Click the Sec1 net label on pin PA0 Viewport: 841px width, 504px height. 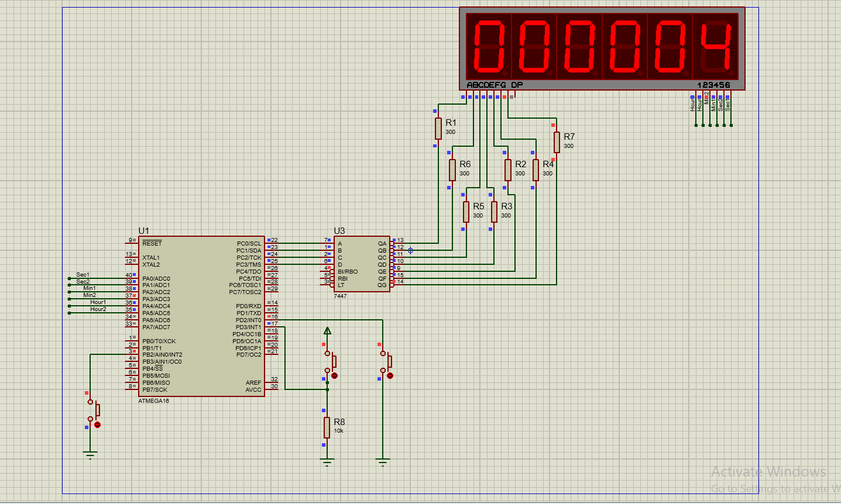click(83, 275)
